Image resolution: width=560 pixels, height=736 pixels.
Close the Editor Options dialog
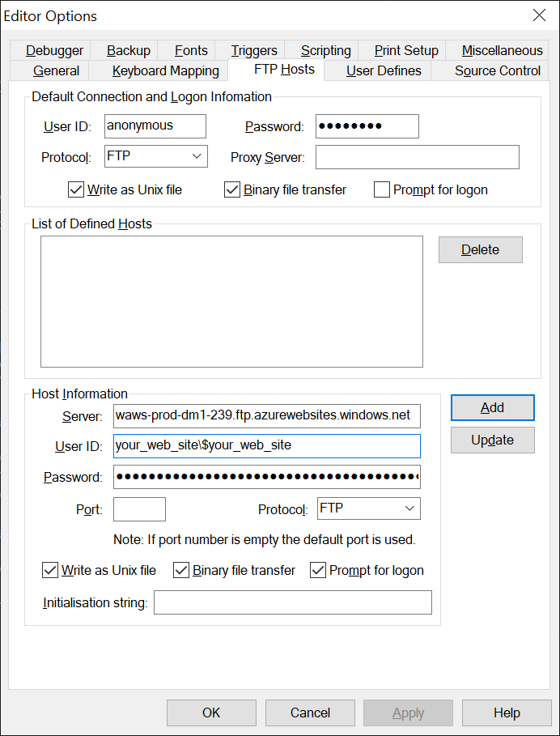(x=539, y=15)
